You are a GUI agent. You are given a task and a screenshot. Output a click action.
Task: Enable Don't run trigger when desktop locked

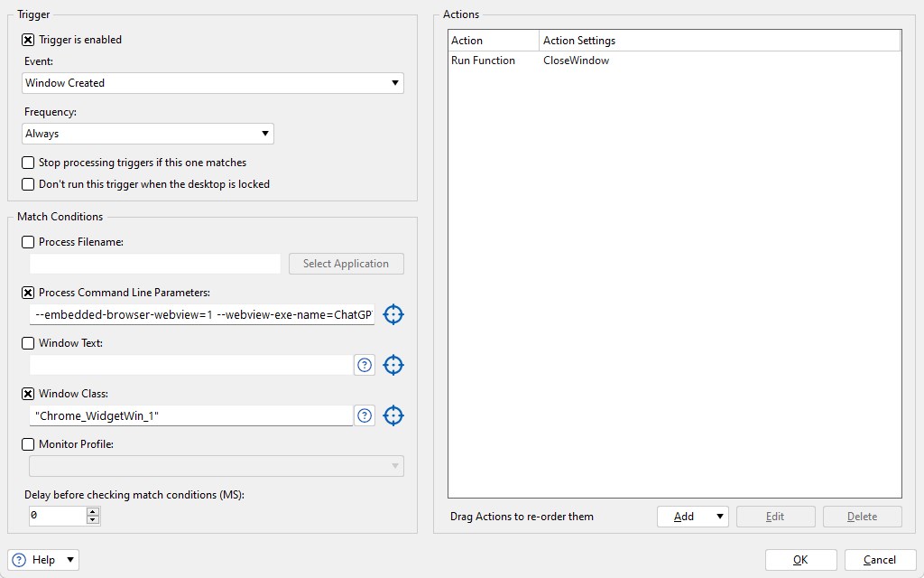28,184
